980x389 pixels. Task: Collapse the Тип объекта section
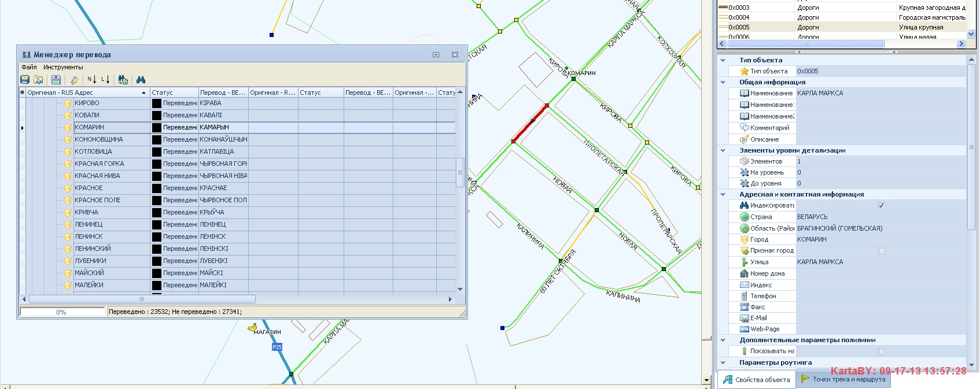(723, 60)
